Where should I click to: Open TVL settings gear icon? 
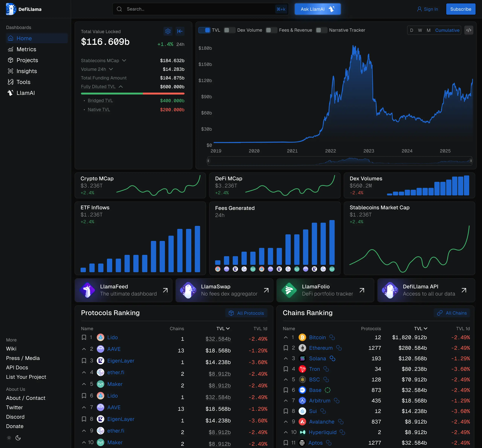click(168, 31)
